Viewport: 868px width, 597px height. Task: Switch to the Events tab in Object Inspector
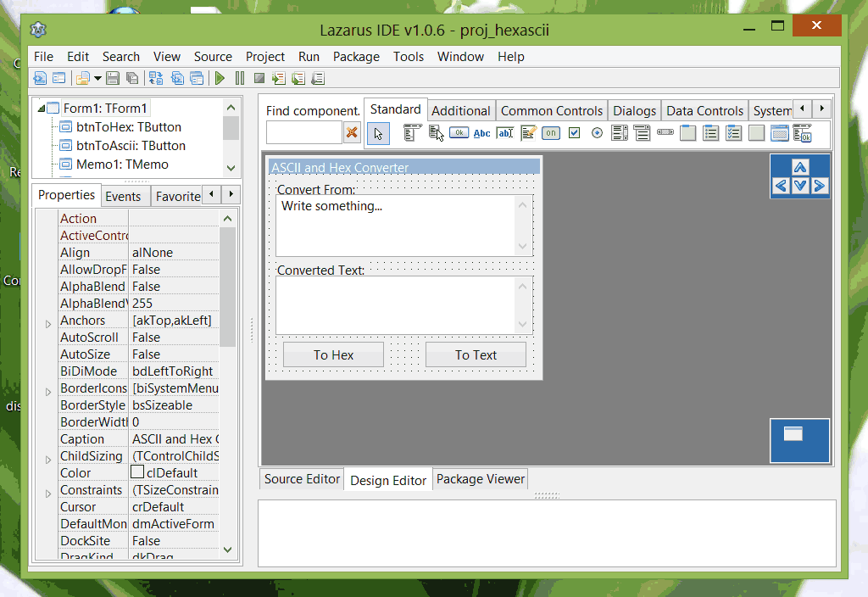click(x=123, y=197)
